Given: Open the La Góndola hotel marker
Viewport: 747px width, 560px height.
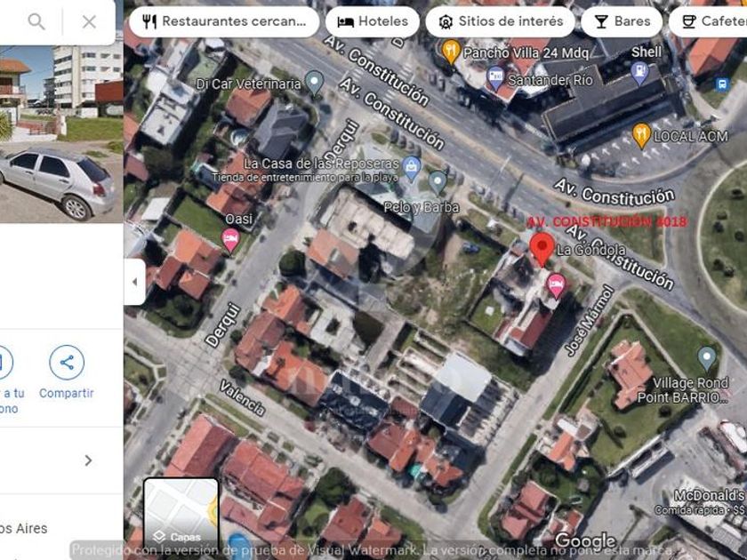Looking at the screenshot, I should pyautogui.click(x=556, y=285).
